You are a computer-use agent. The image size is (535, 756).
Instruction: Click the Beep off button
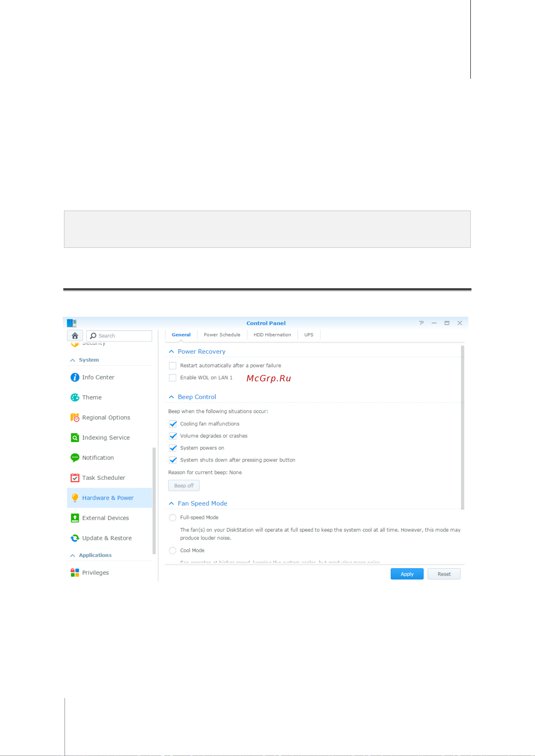pyautogui.click(x=183, y=486)
